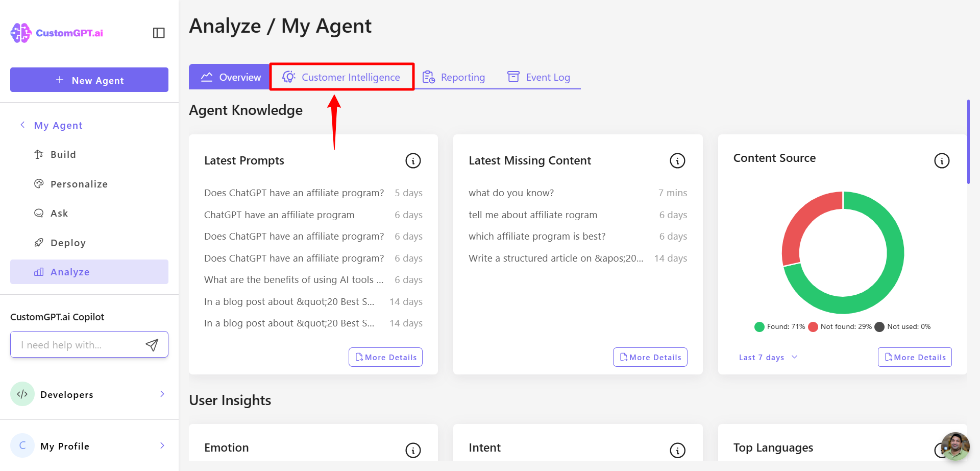Click the CustomGPT.ai brain logo
Screen dimensions: 980x471
(x=21, y=33)
